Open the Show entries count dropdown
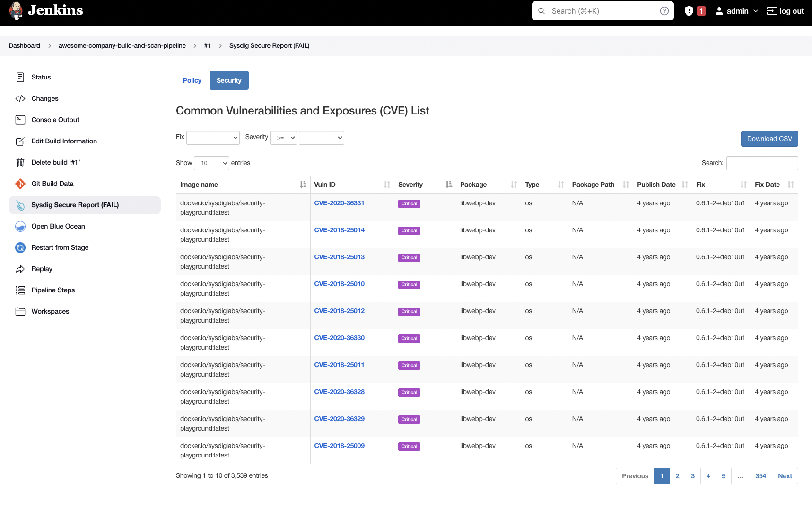 [211, 163]
